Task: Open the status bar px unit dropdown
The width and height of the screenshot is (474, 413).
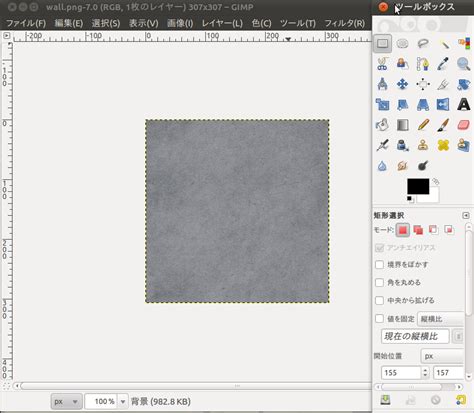Action: pyautogui.click(x=66, y=402)
